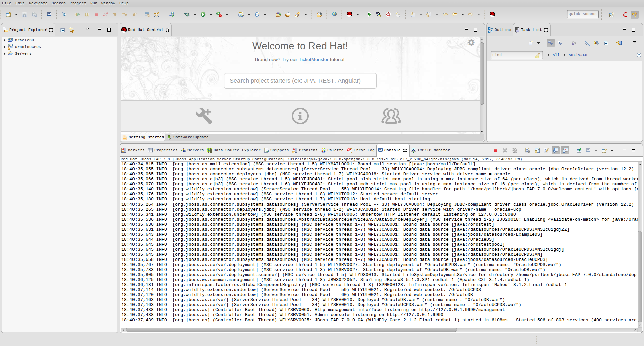Pin the Console view

[x=579, y=150]
